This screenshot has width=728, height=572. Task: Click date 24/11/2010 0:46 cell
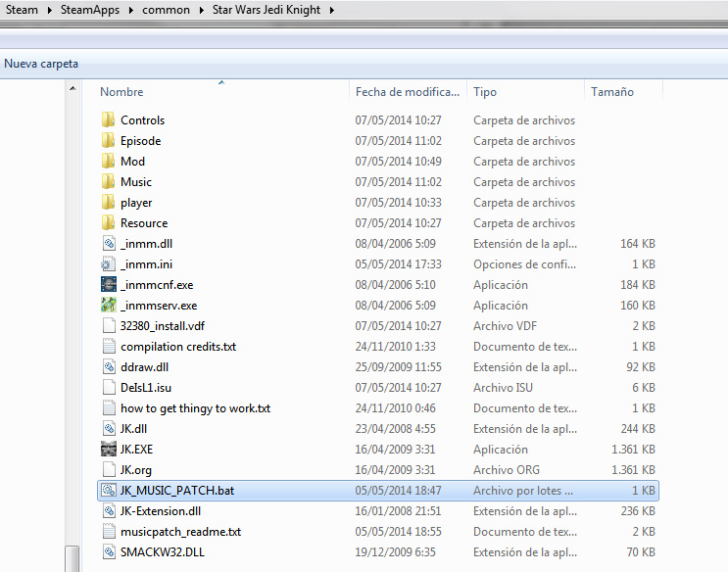(x=396, y=408)
